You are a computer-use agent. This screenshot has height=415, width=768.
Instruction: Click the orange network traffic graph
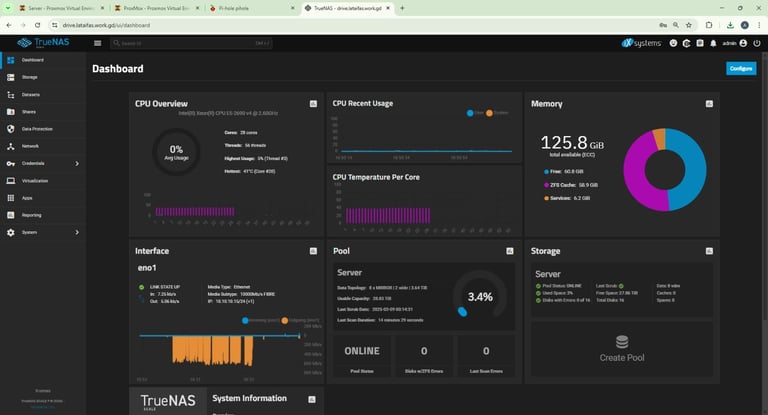(212, 350)
